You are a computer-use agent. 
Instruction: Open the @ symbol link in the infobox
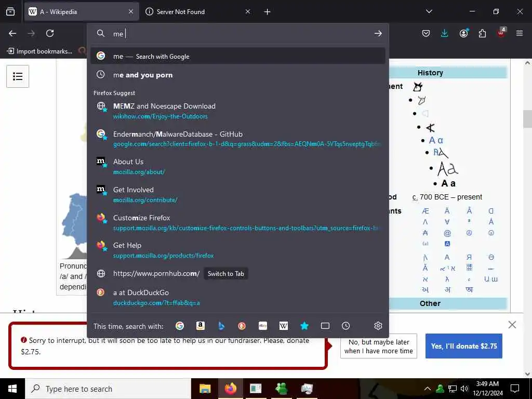[447, 233]
